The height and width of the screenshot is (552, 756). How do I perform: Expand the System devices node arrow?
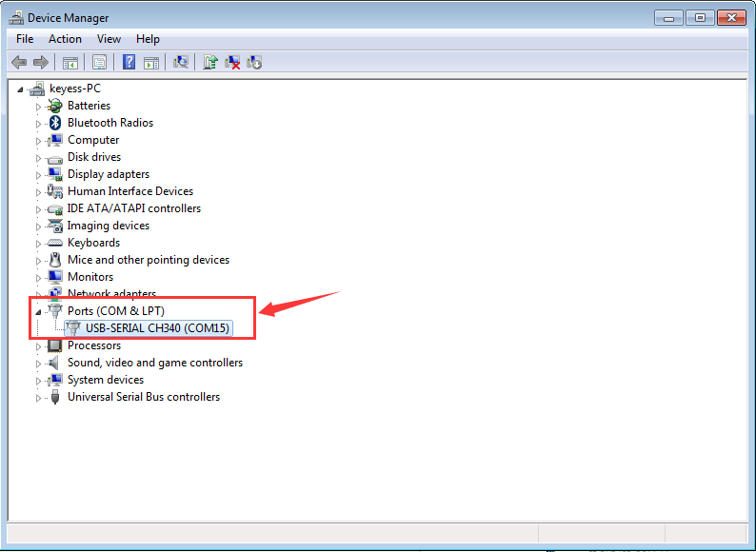pos(38,381)
